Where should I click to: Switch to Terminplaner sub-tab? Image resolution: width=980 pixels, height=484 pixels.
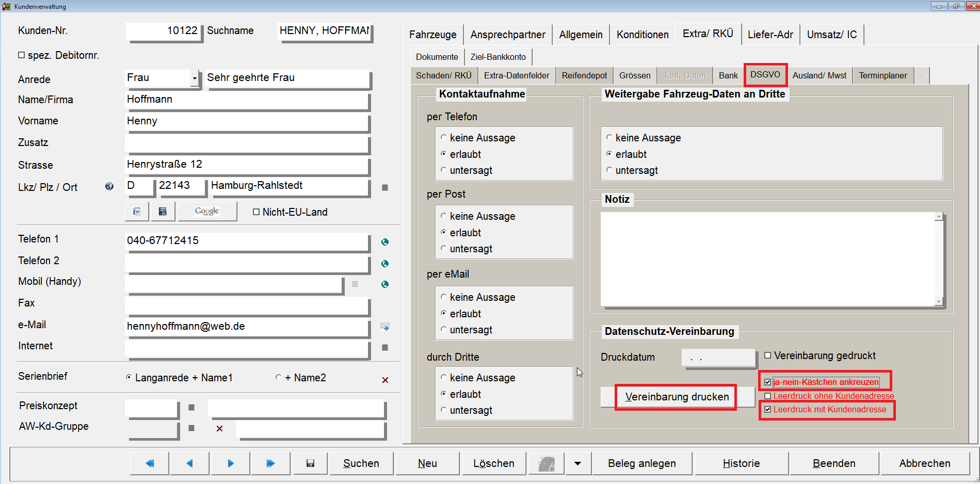882,75
